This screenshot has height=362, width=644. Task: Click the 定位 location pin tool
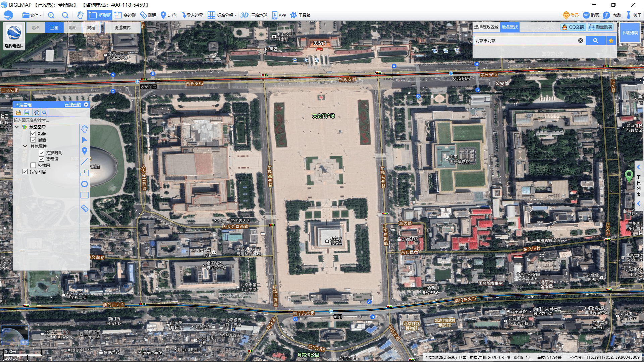point(168,15)
